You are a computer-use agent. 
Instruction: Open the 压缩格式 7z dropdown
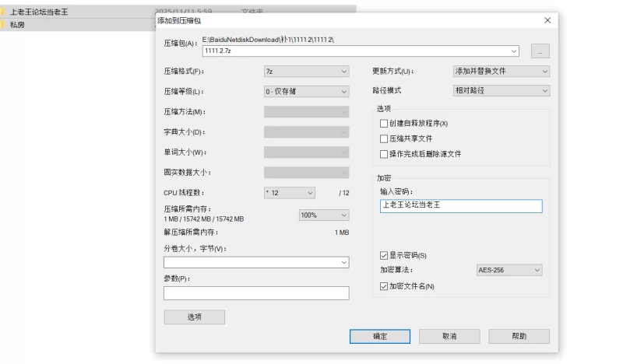tap(306, 72)
